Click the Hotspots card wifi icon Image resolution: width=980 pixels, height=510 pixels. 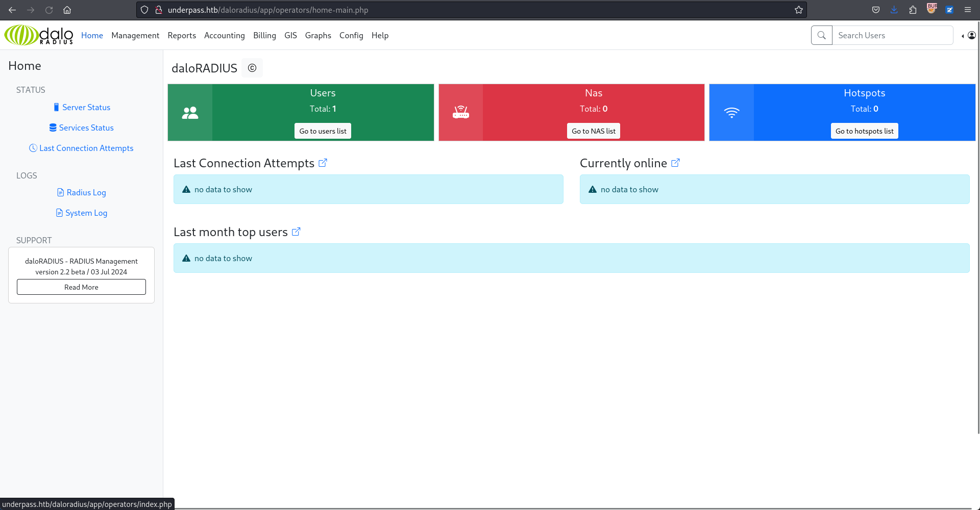(x=731, y=113)
